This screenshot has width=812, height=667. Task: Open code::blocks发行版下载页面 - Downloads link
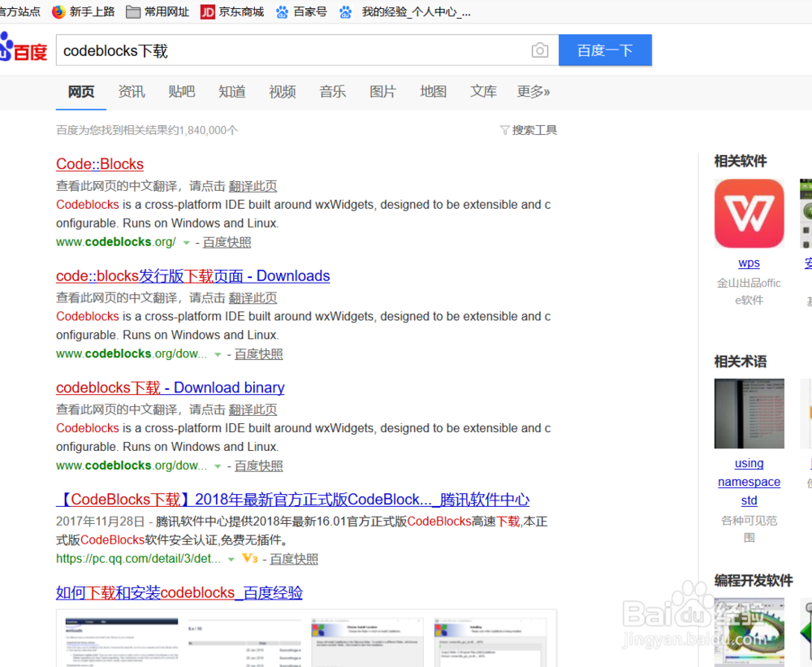[x=192, y=275]
